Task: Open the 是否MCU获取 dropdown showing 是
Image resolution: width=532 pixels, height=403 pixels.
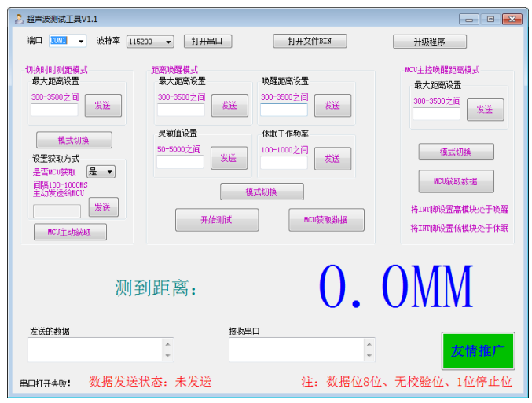Action: pos(109,172)
